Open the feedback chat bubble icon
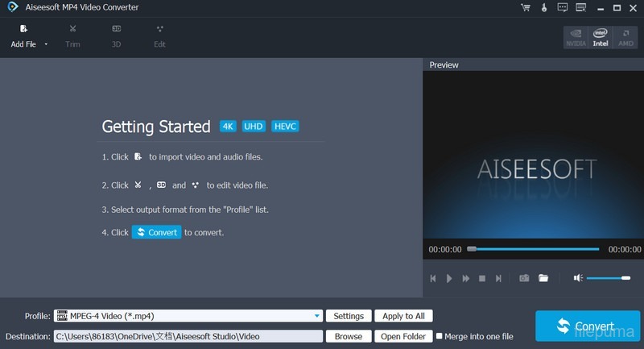The width and height of the screenshot is (644, 349). tap(562, 8)
